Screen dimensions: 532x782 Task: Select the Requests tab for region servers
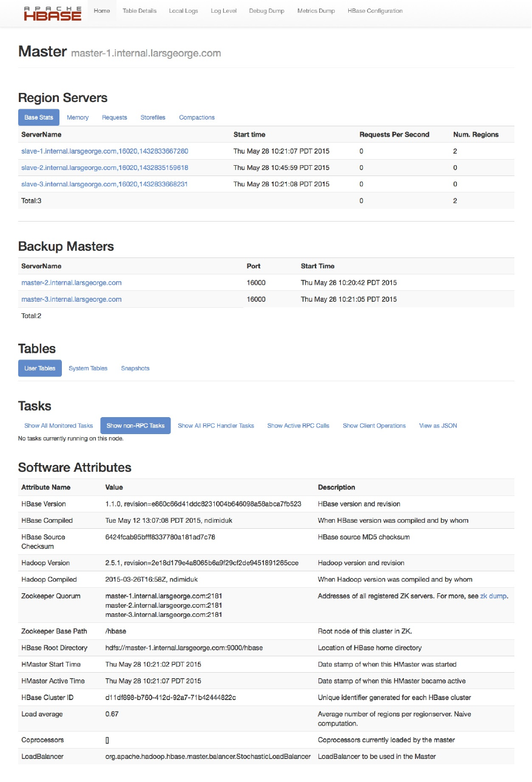pos(115,117)
